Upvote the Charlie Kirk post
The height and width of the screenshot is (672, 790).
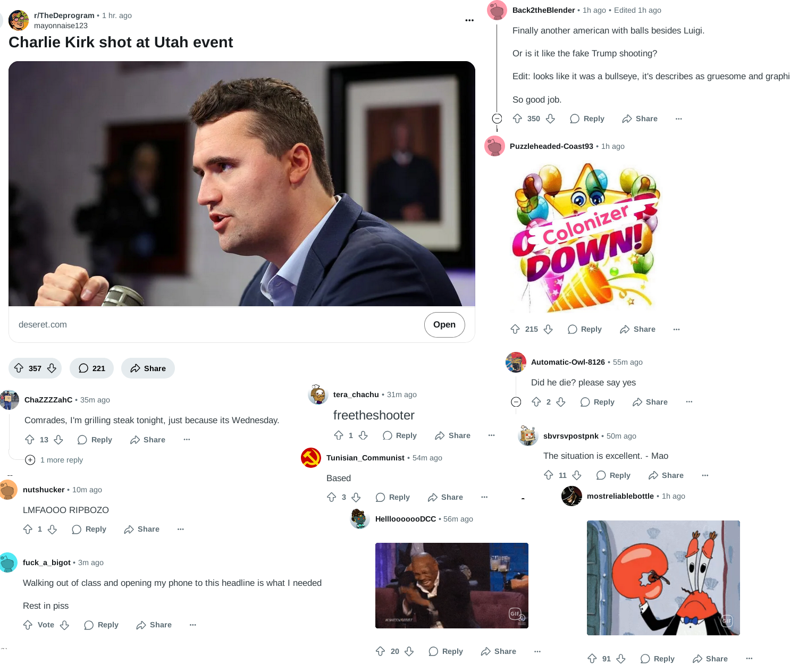19,368
